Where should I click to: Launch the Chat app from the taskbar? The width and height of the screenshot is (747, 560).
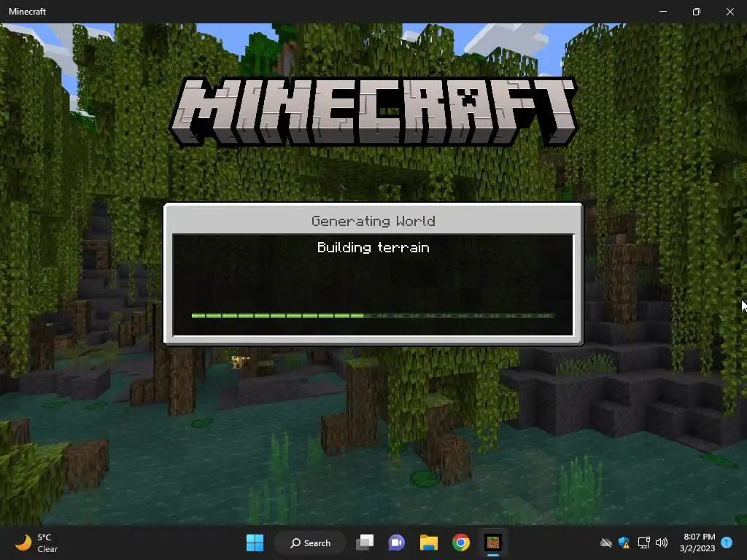pyautogui.click(x=396, y=542)
